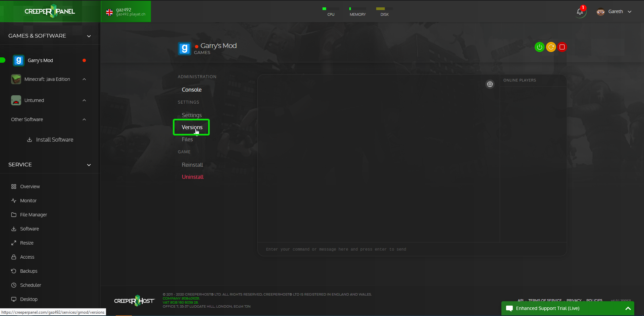Image resolution: width=644 pixels, height=316 pixels.
Task: Click the Terms of Service footer link
Action: pyautogui.click(x=545, y=300)
